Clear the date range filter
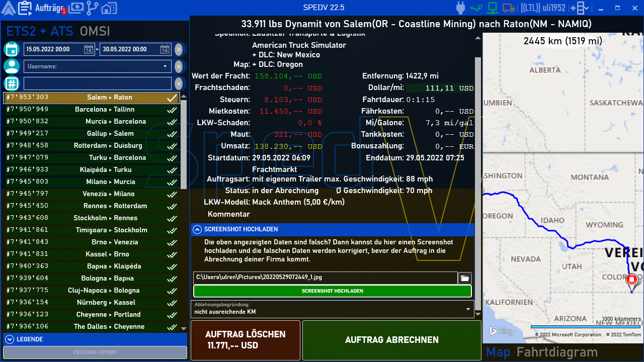This screenshot has width=644, height=362. (179, 49)
